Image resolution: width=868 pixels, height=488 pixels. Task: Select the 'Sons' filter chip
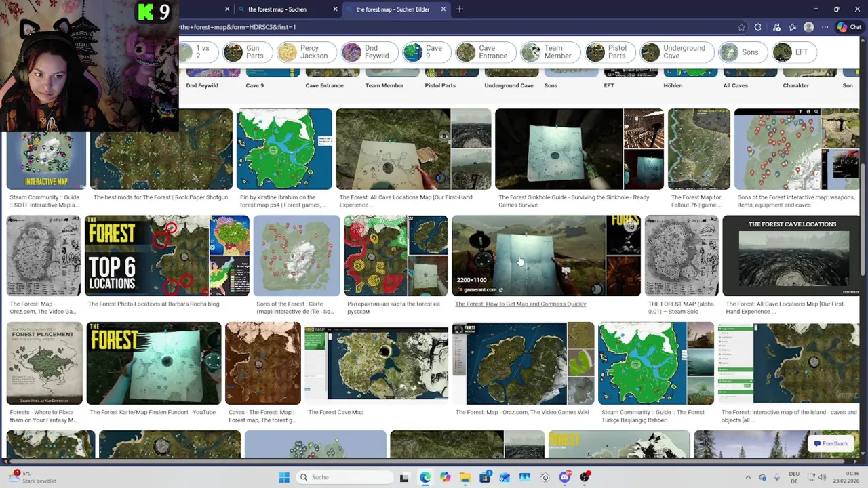point(743,52)
